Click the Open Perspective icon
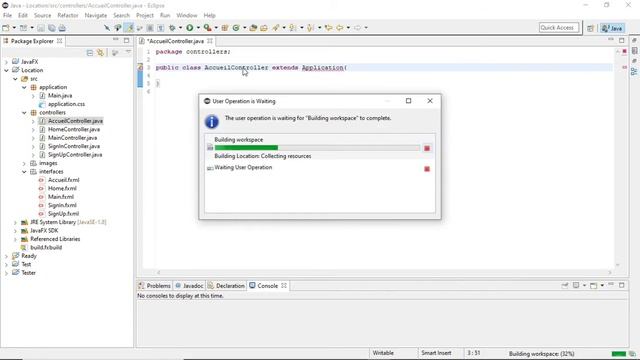640x360 pixels. tap(591, 28)
